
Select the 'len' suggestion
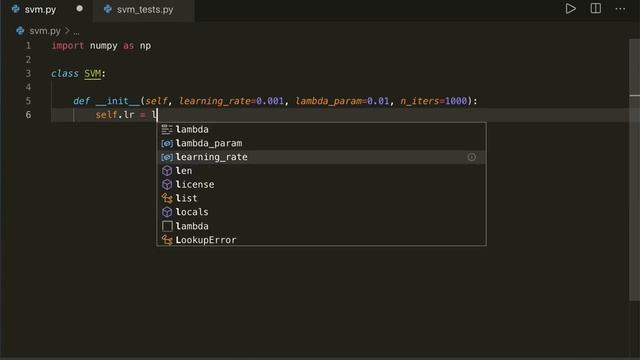point(321,171)
